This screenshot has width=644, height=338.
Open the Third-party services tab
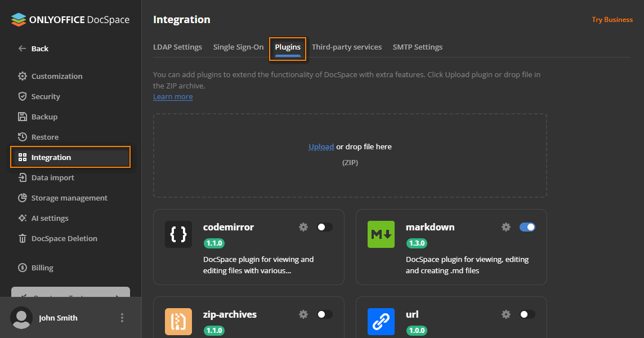click(x=347, y=47)
